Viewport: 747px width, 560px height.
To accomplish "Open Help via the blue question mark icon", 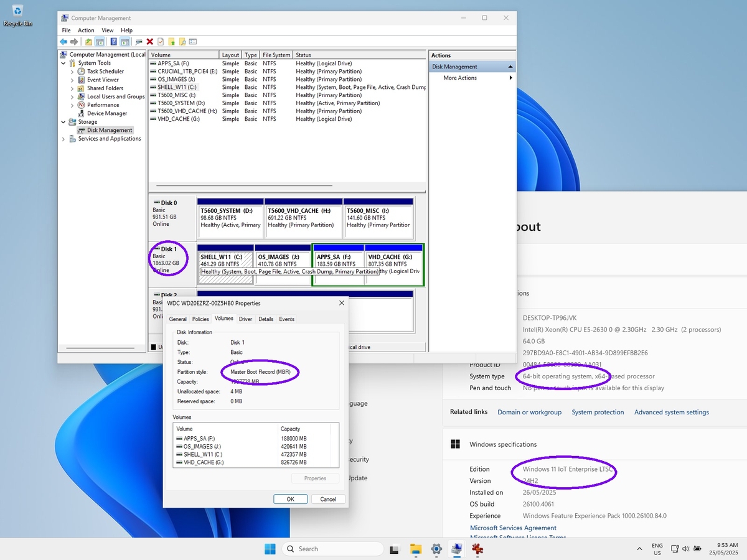I will [114, 42].
